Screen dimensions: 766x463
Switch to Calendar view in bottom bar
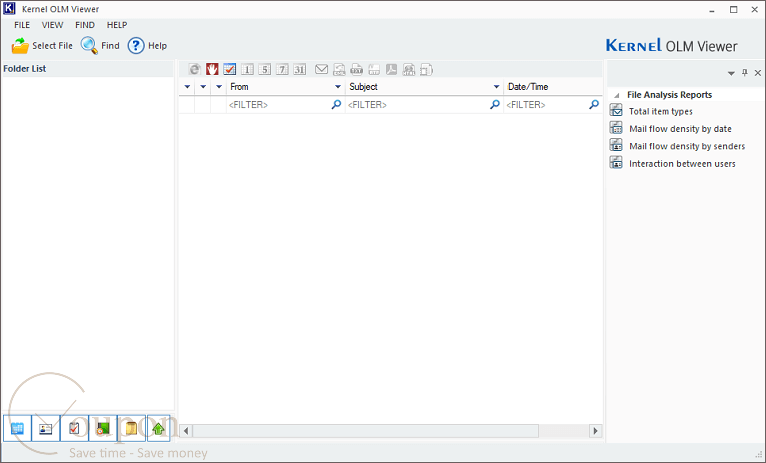click(17, 428)
